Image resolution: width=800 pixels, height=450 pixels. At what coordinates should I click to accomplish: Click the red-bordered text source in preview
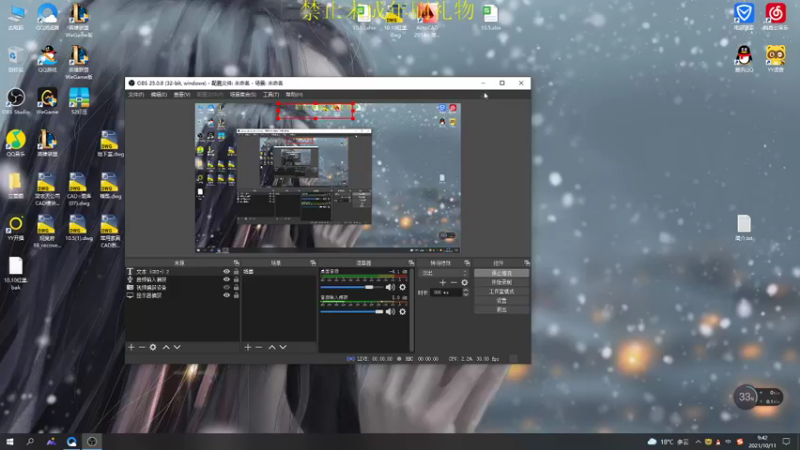[316, 111]
